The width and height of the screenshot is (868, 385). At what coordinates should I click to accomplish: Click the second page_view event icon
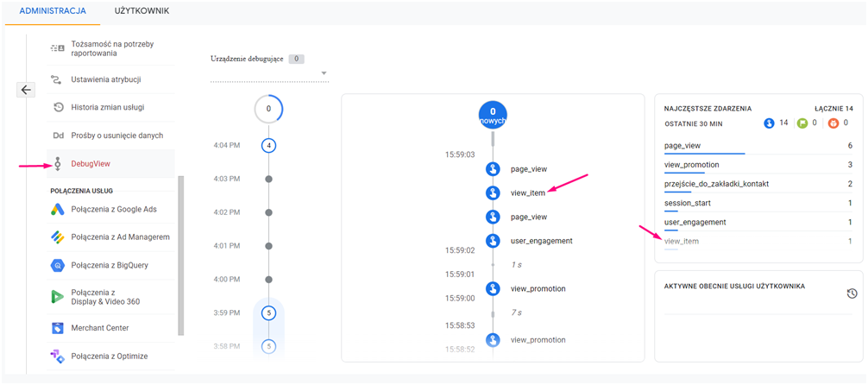493,217
